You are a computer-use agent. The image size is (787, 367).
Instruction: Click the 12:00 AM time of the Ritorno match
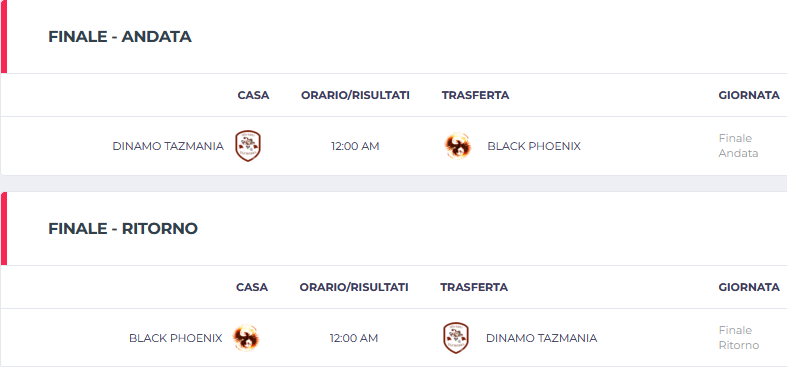(x=354, y=338)
